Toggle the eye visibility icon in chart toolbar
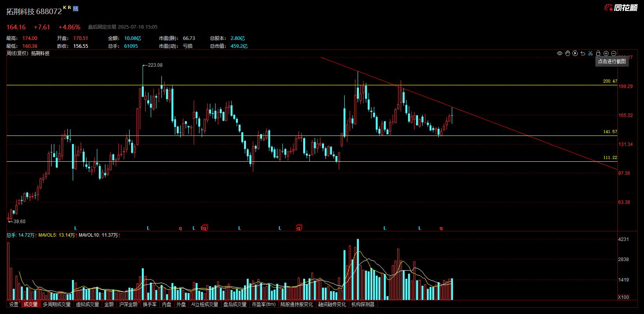Image resolution: width=644 pixels, height=314 pixels. coord(559,53)
